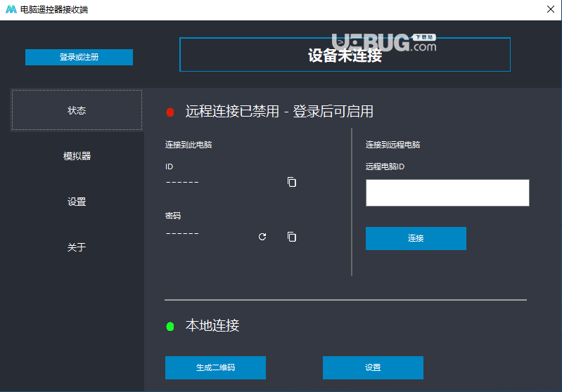Copy the 密码 password value

pos(292,237)
